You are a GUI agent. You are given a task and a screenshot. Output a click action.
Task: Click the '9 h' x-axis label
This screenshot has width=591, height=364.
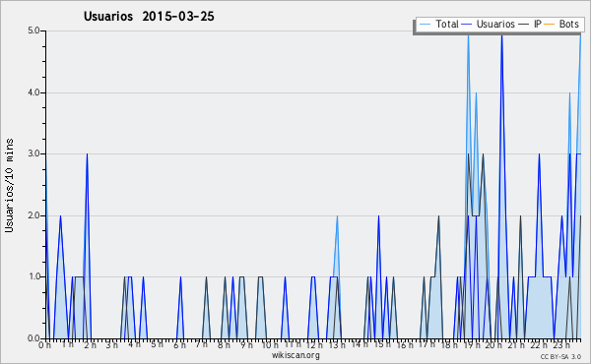point(246,345)
